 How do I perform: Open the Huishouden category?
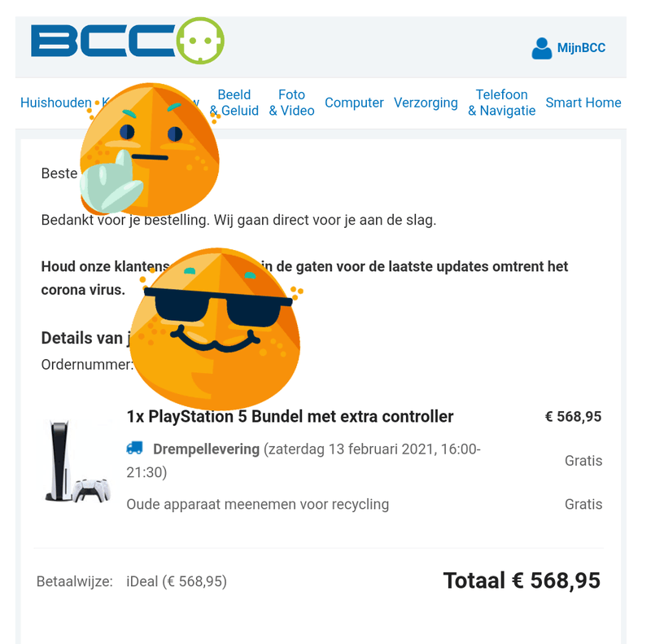tap(55, 103)
